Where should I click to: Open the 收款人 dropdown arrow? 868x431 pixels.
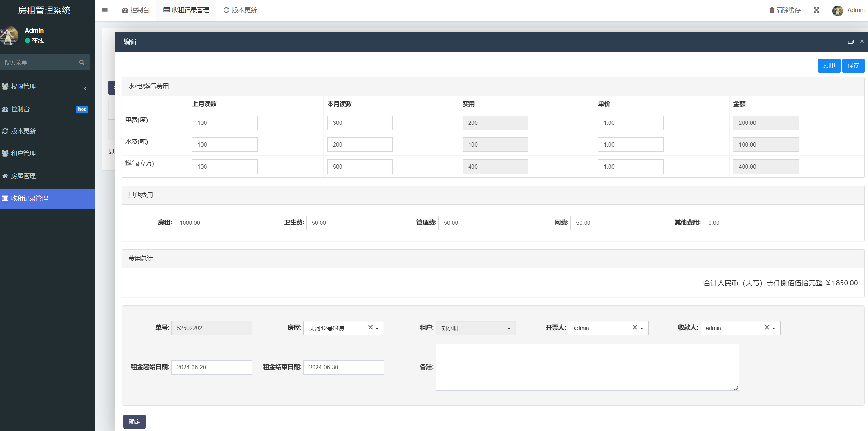pos(774,328)
